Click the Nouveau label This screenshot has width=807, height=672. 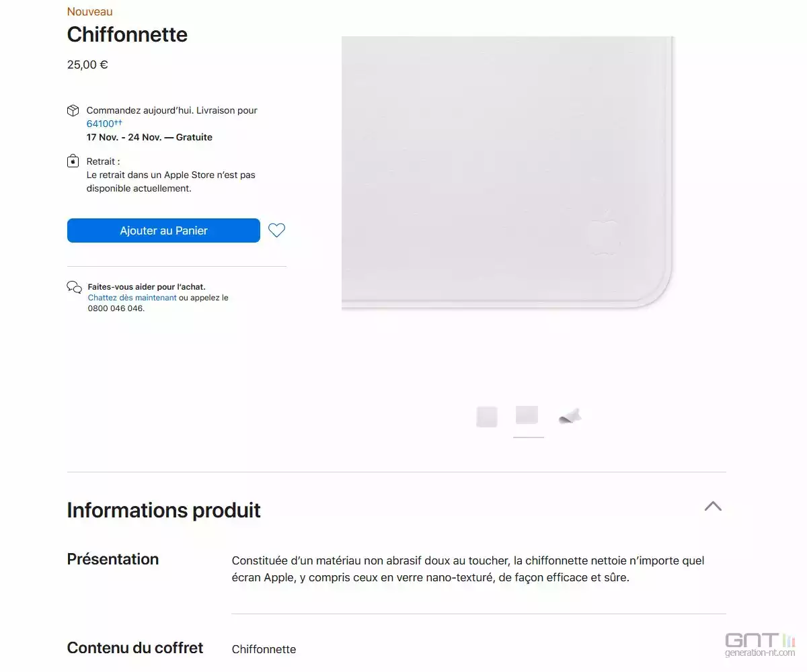pos(89,11)
